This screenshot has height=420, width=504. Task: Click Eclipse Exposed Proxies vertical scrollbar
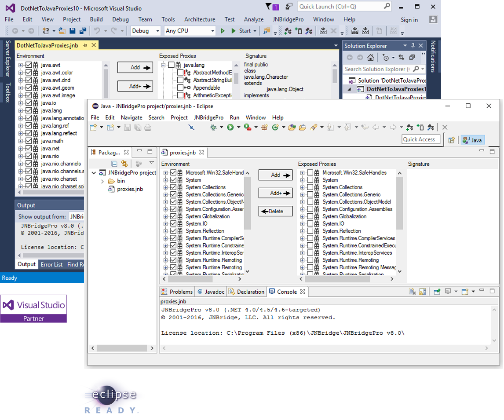[399, 222]
